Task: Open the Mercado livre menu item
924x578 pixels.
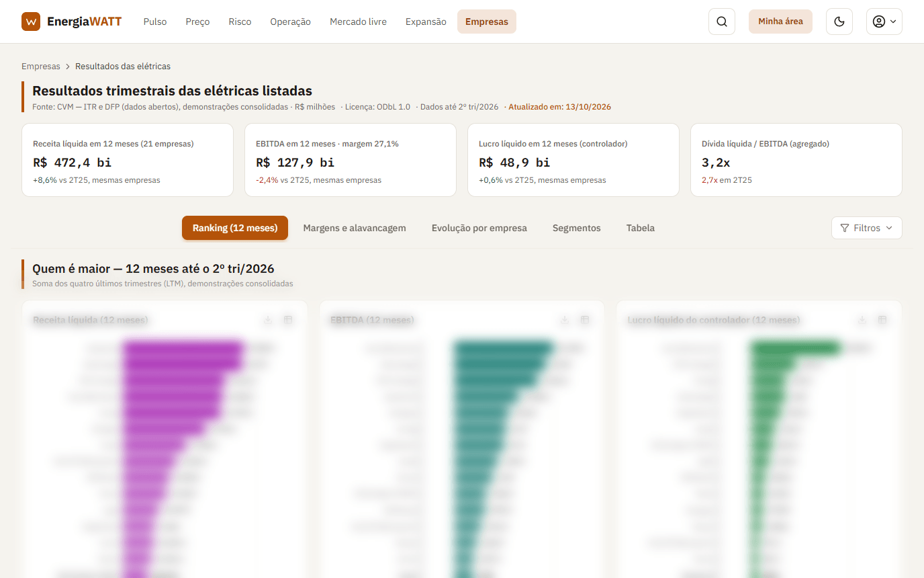Action: coord(358,22)
